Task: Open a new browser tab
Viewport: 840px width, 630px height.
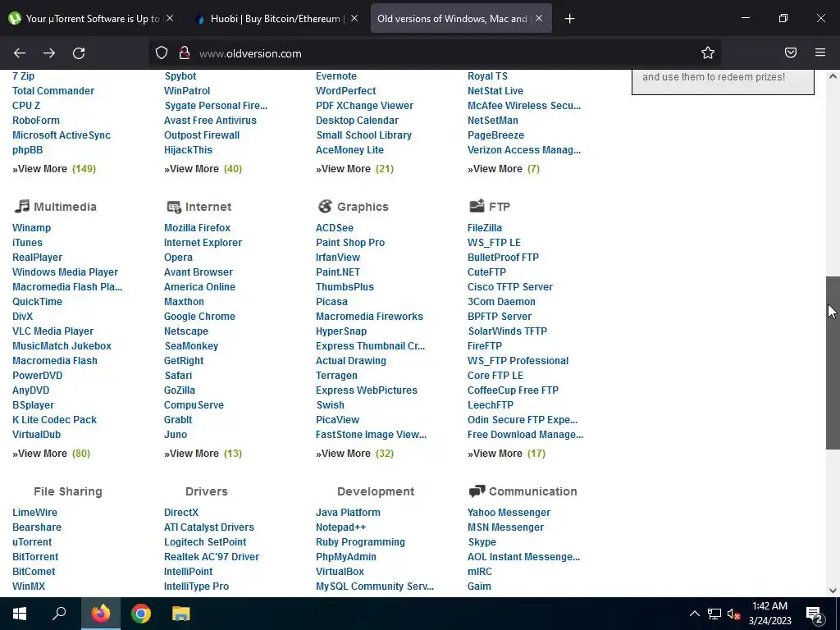Action: [569, 19]
